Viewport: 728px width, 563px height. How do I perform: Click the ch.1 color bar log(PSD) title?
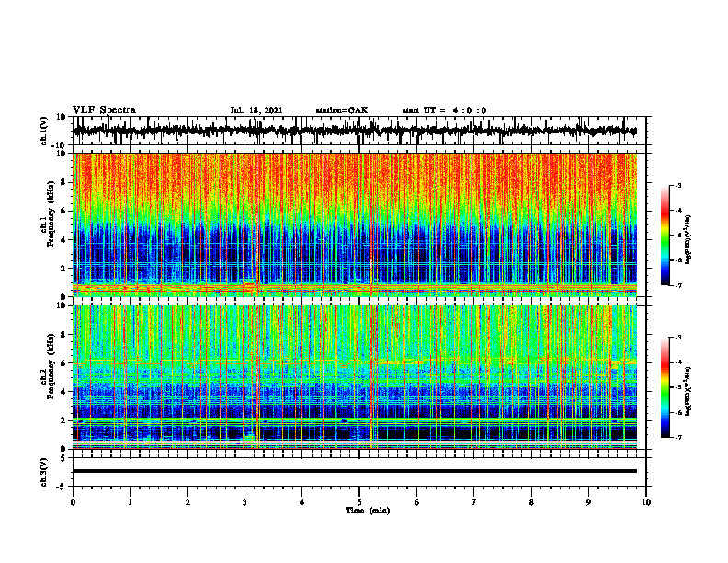click(x=688, y=239)
